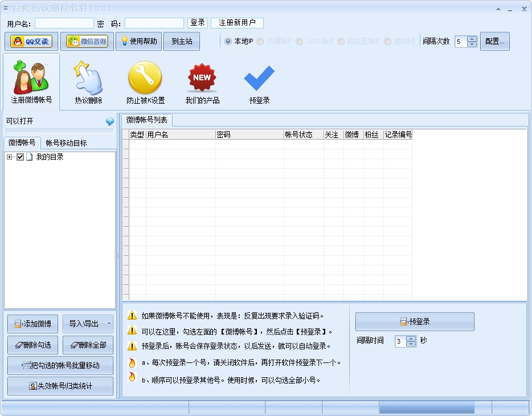Click the 间隔时间 stepper arrows

click(x=411, y=341)
